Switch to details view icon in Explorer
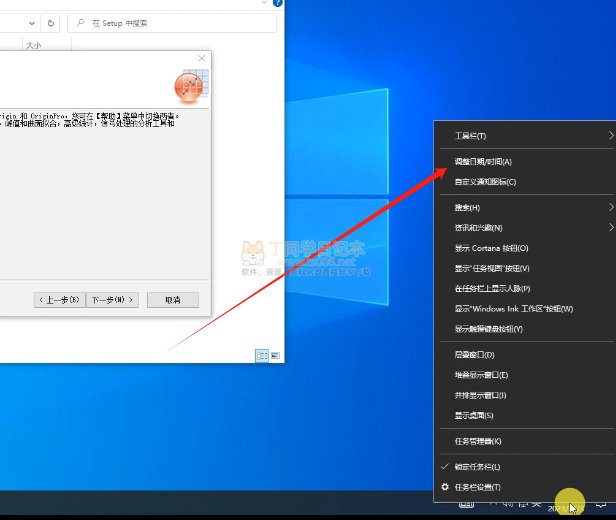Screen dimensions: 616x520 pos(262,355)
